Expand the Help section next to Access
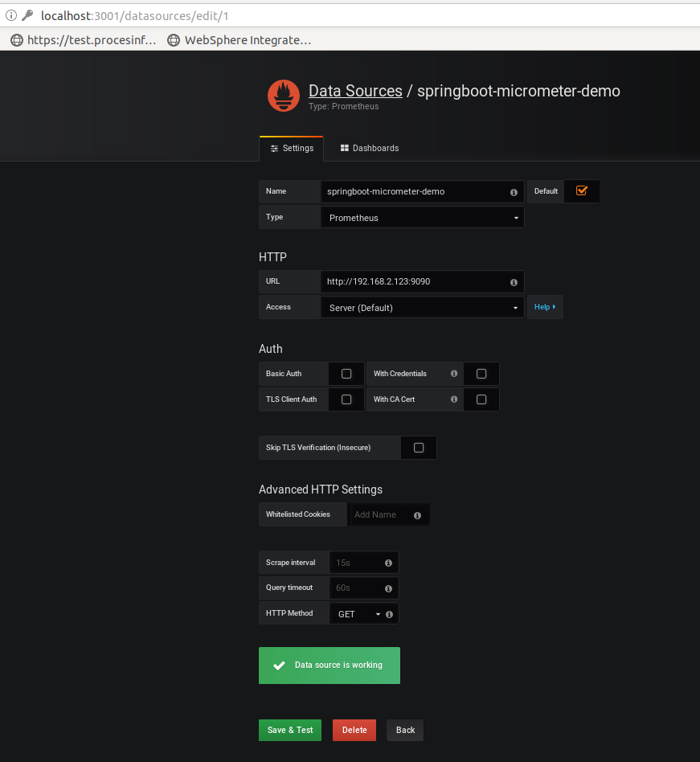Screen dimensions: 700x762 click(545, 307)
